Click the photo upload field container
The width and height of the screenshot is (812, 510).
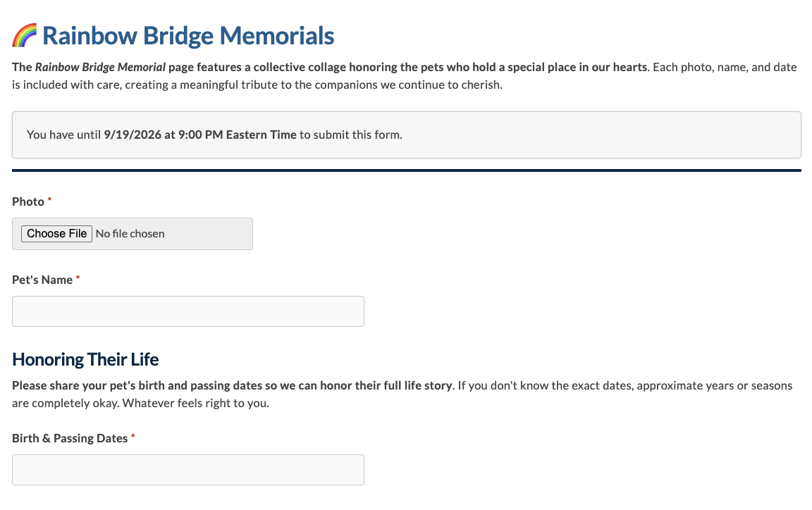133,233
